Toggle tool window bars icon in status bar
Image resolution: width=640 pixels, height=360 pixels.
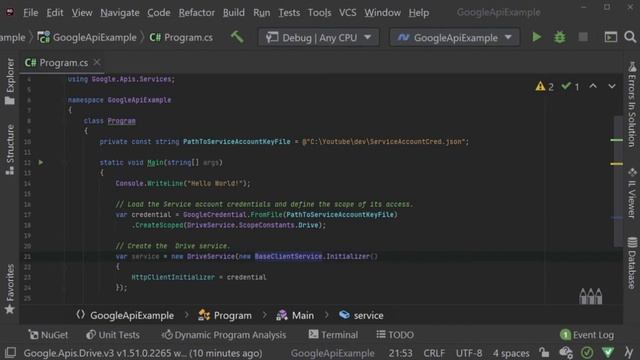(11, 353)
